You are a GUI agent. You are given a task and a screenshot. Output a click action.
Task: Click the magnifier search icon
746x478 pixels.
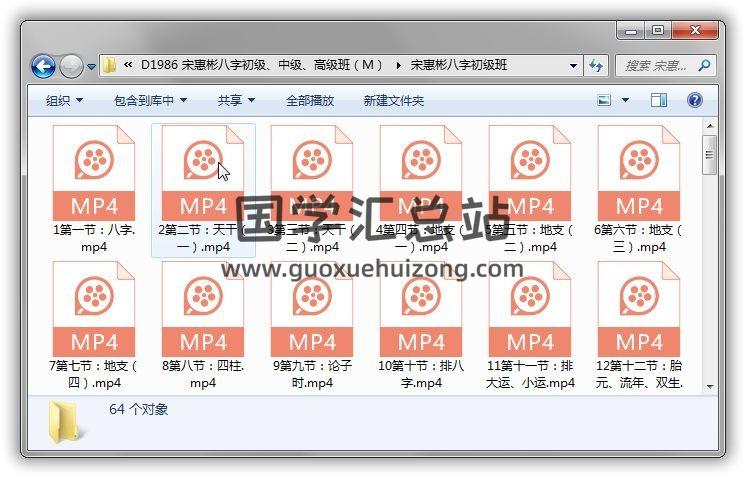click(x=704, y=65)
